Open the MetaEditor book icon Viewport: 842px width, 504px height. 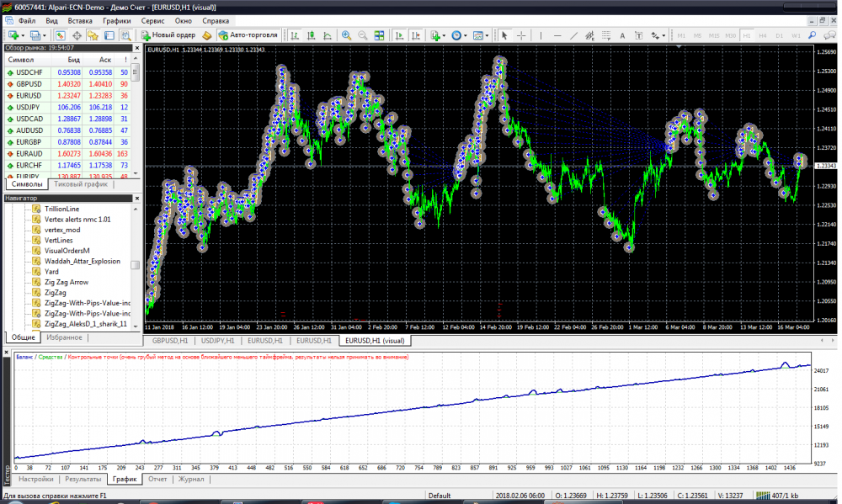[207, 35]
